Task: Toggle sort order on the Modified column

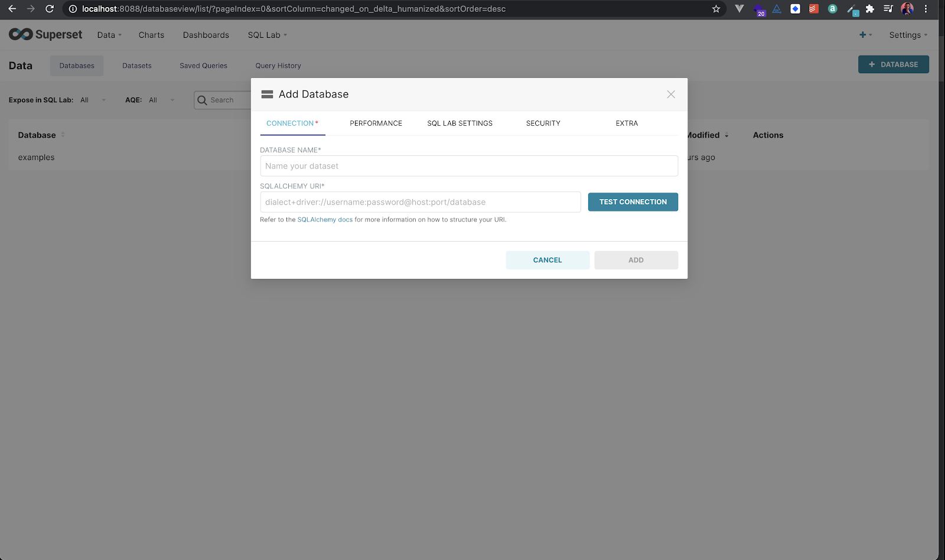Action: (x=726, y=135)
